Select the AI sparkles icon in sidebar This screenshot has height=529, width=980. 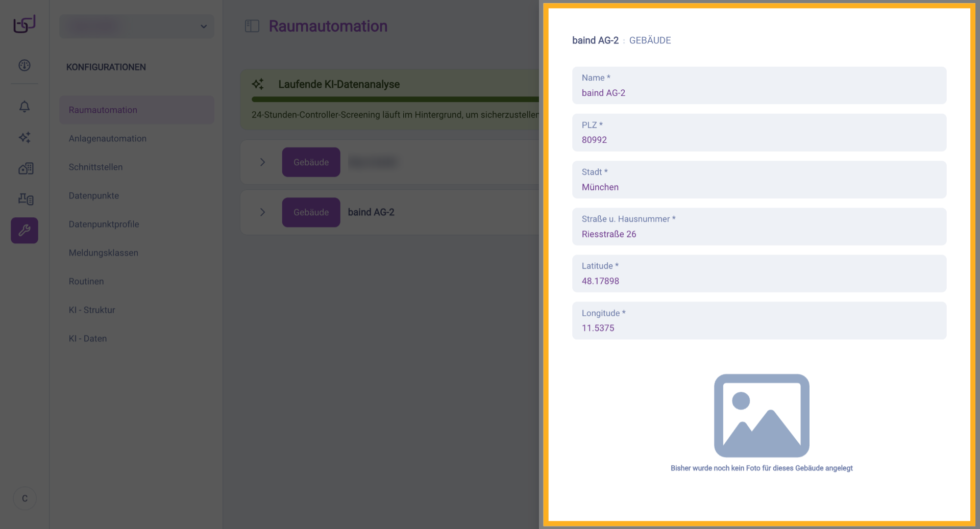(24, 137)
